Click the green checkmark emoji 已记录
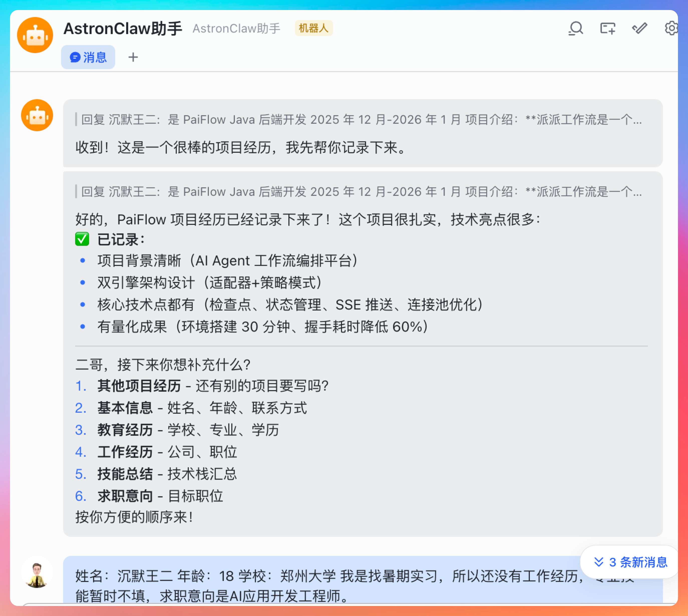 tap(82, 239)
